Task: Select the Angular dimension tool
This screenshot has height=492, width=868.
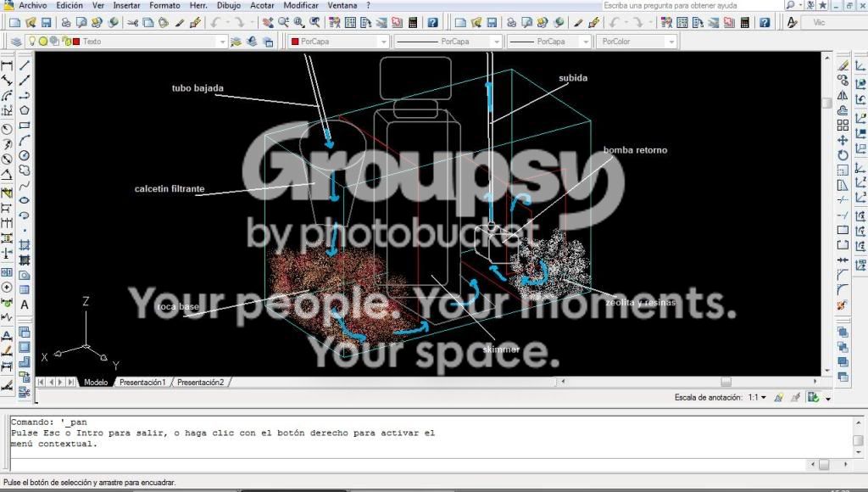Action: 7,175
